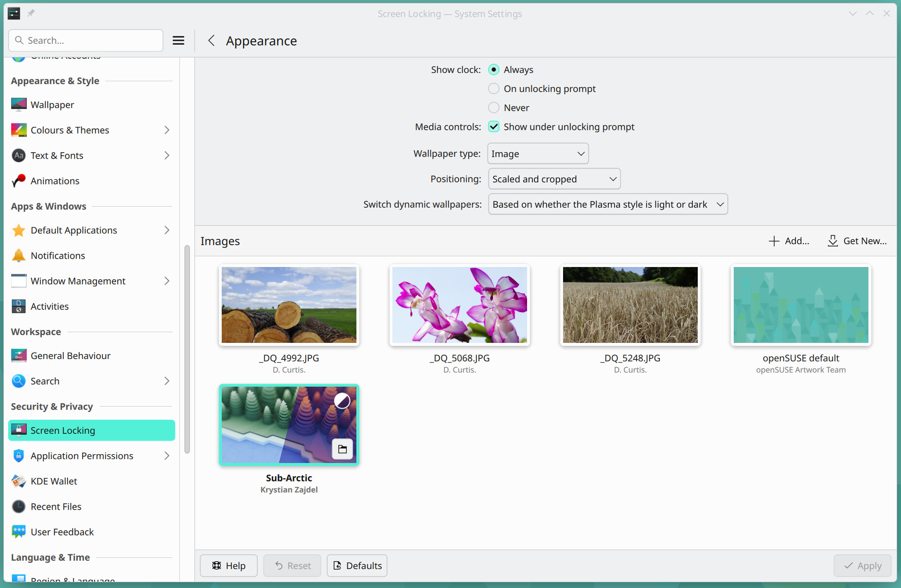Select Never for show clock
Screen dimensions: 901x588
coord(494,107)
